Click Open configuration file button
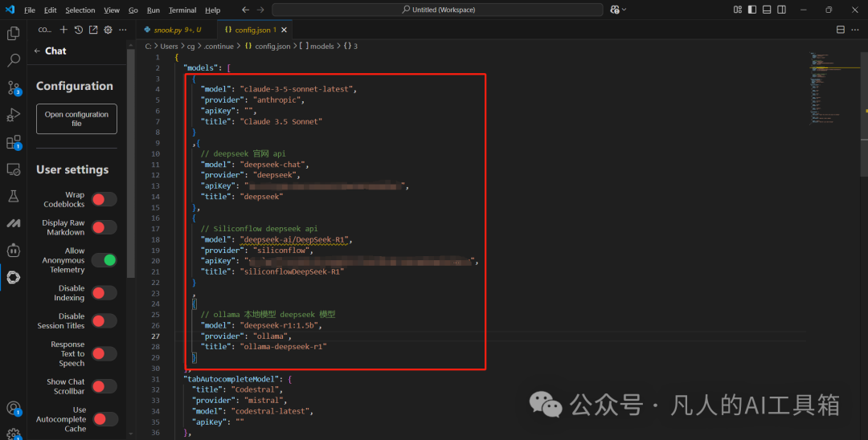This screenshot has height=440, width=868. tap(76, 119)
